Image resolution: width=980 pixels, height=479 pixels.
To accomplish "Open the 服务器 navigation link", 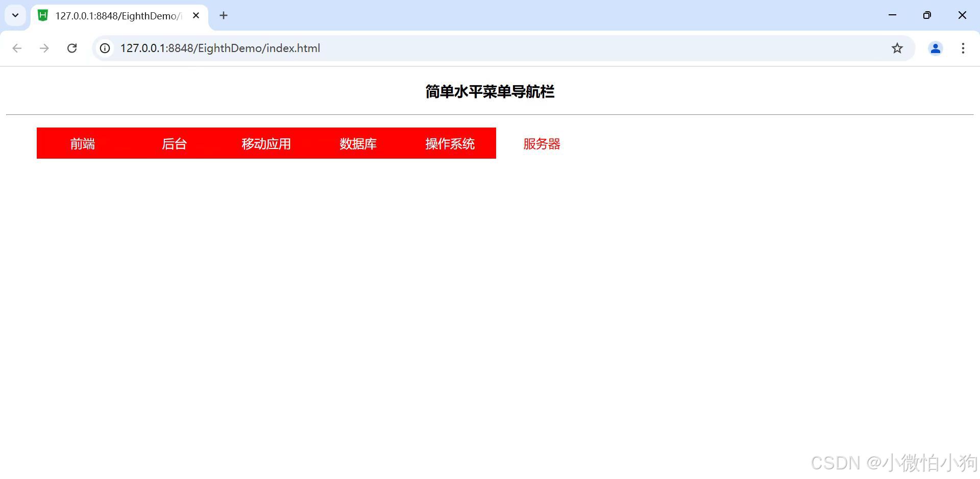I will point(542,143).
